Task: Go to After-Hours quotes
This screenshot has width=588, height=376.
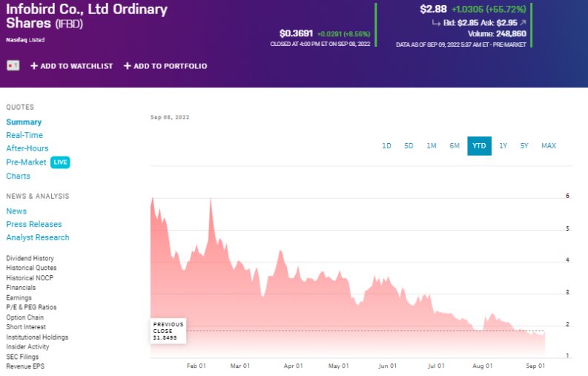Action: (27, 148)
